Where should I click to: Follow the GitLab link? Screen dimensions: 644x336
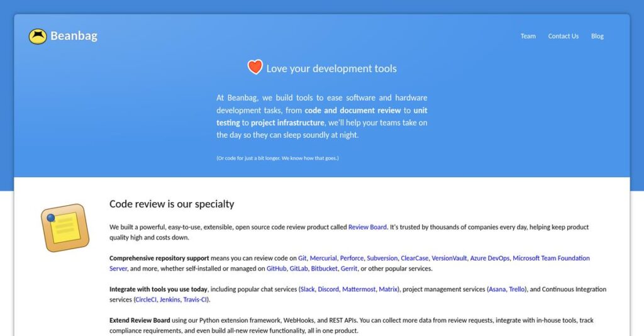[299, 269]
